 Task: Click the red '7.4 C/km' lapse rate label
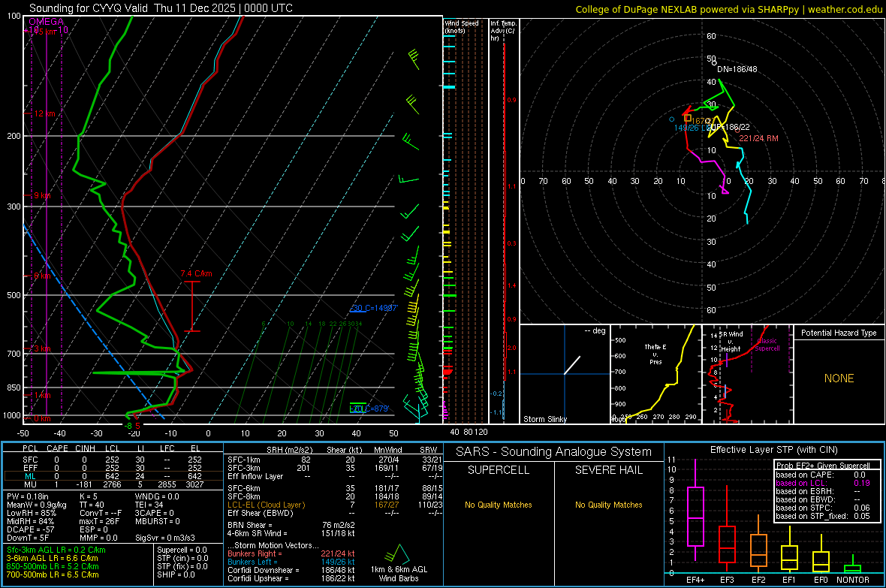tap(196, 273)
